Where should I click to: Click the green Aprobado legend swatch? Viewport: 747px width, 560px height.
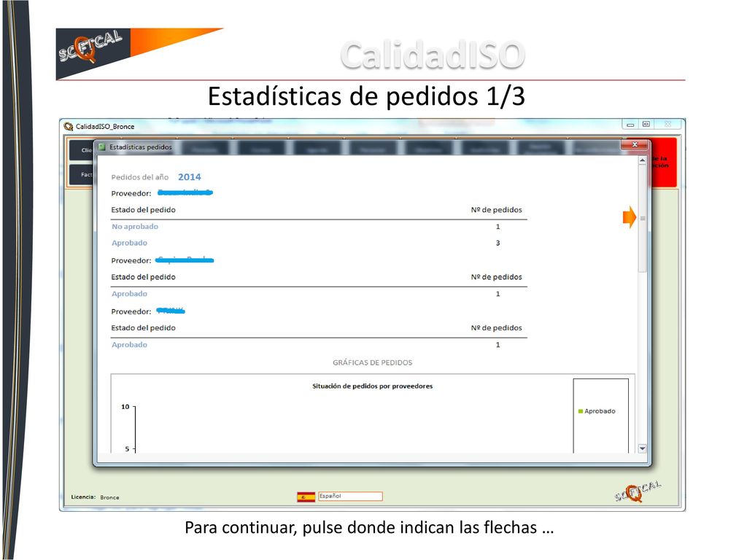(x=580, y=411)
